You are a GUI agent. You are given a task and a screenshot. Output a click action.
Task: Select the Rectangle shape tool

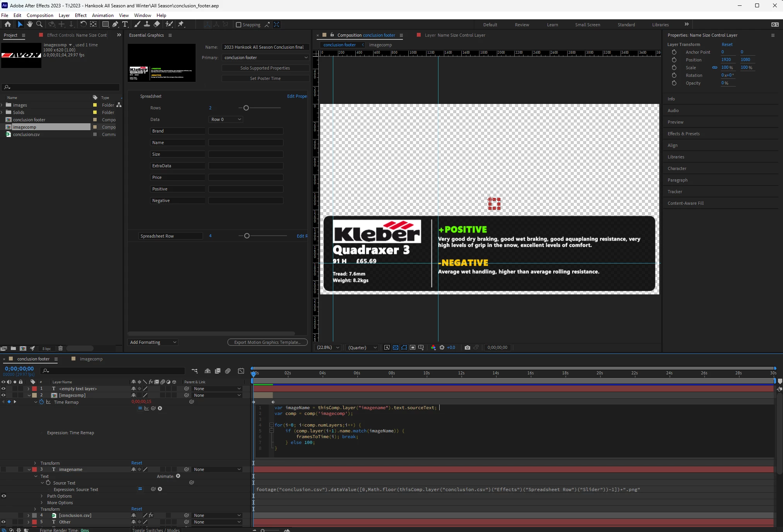tap(105, 24)
